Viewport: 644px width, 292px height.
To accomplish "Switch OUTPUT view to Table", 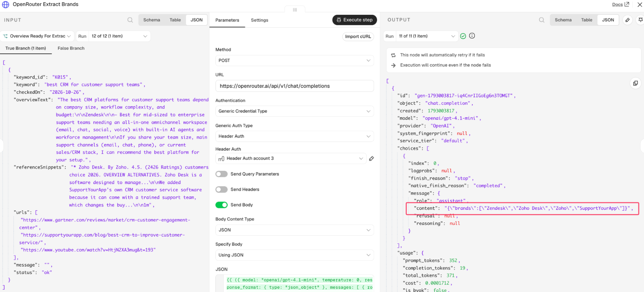I will pyautogui.click(x=587, y=20).
